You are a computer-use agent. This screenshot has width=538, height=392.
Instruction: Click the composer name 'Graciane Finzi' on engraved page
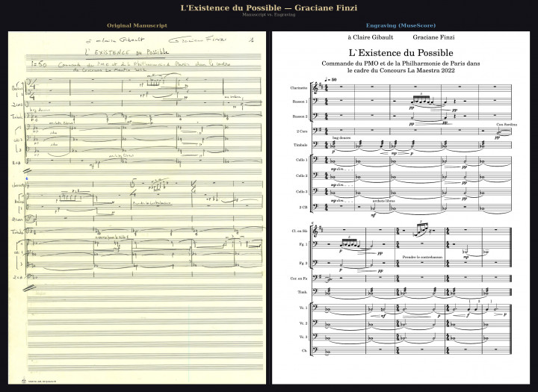tap(433, 37)
